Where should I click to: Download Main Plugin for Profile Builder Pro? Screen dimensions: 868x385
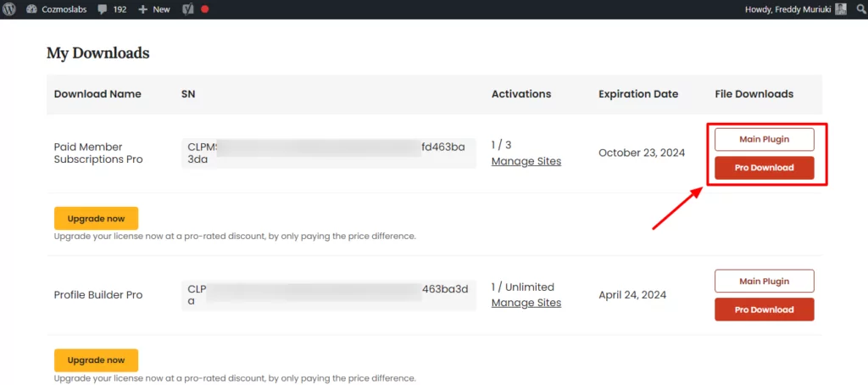(x=765, y=281)
